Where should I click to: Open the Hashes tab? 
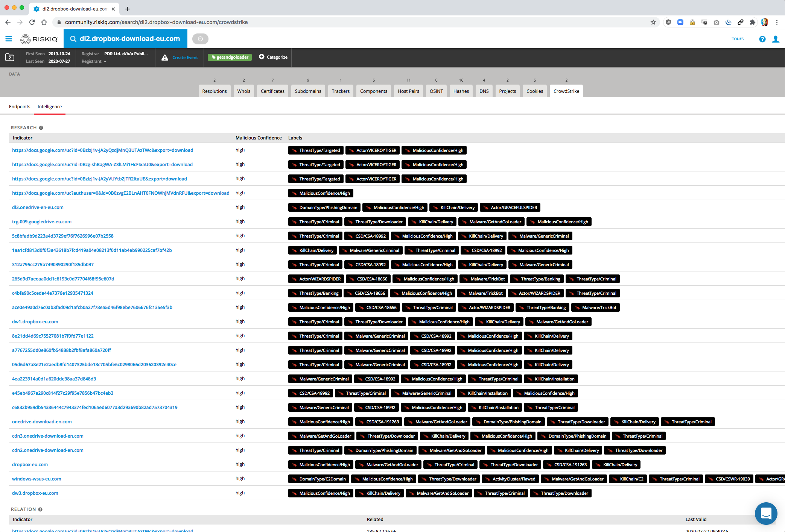tap(461, 91)
